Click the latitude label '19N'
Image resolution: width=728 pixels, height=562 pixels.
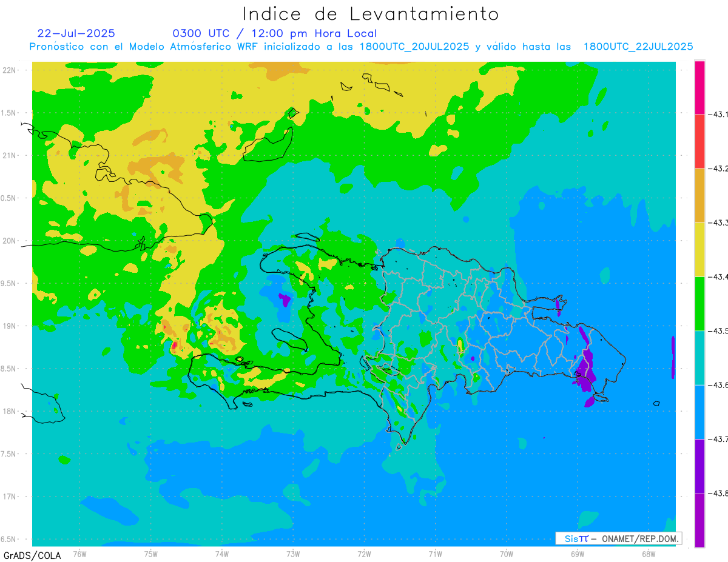pyautogui.click(x=10, y=326)
